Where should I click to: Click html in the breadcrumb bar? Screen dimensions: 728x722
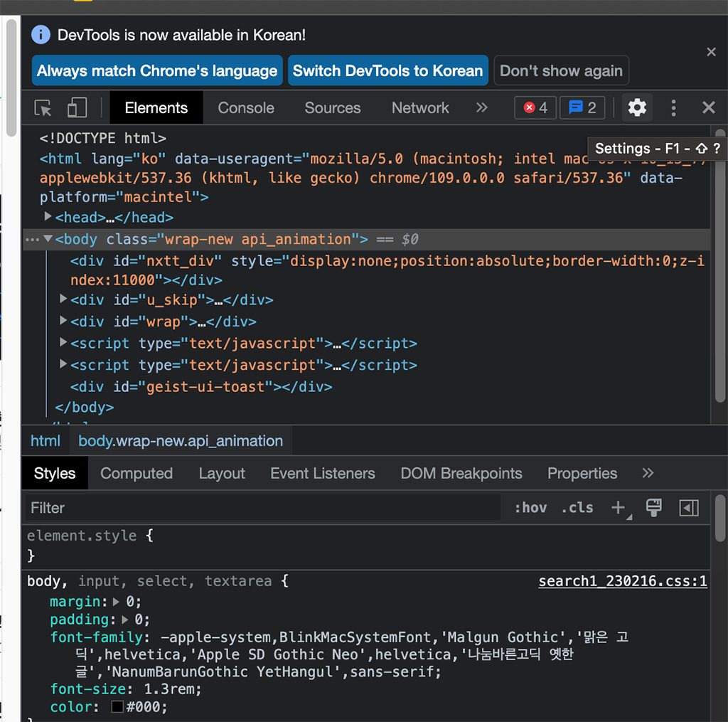tap(45, 440)
